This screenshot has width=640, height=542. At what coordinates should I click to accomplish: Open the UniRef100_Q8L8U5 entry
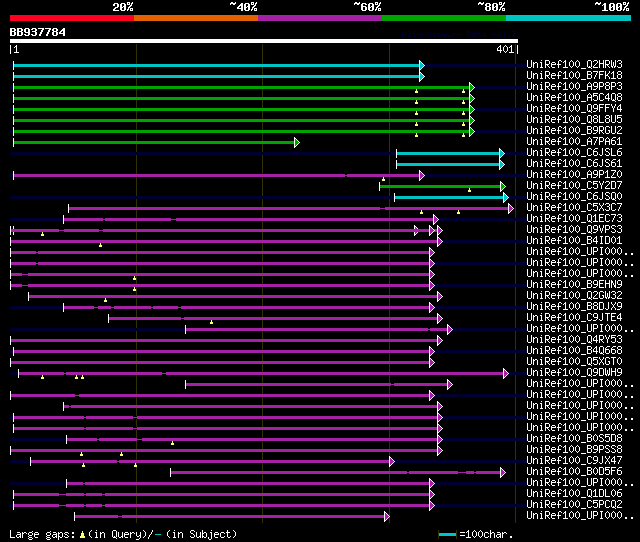click(x=574, y=120)
